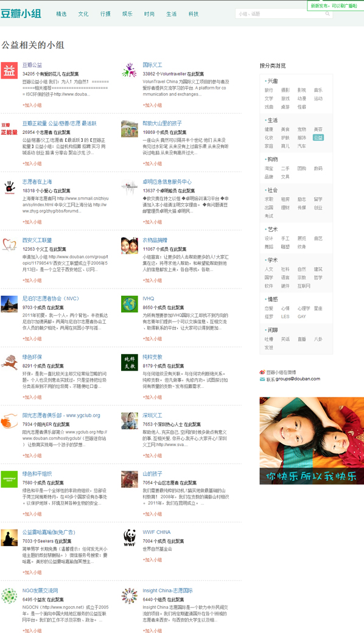Click the Greenpeace green logo icon
The image size is (364, 633).
9,479
